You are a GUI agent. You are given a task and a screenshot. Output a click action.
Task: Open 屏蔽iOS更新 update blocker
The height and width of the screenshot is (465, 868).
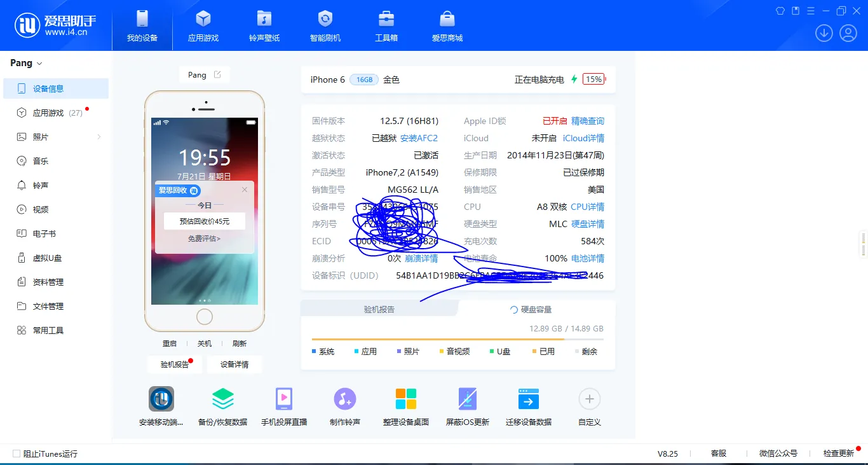click(467, 405)
